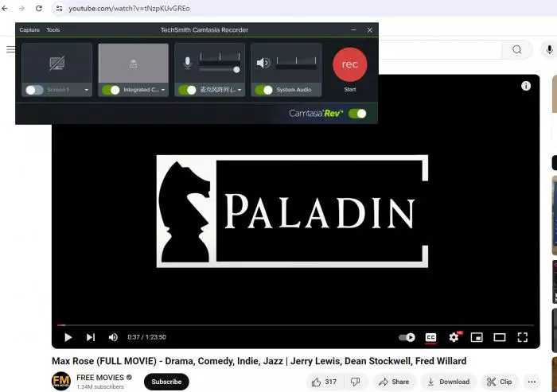Click the YouTube URL address bar
The image size is (557, 392).
pyautogui.click(x=129, y=8)
